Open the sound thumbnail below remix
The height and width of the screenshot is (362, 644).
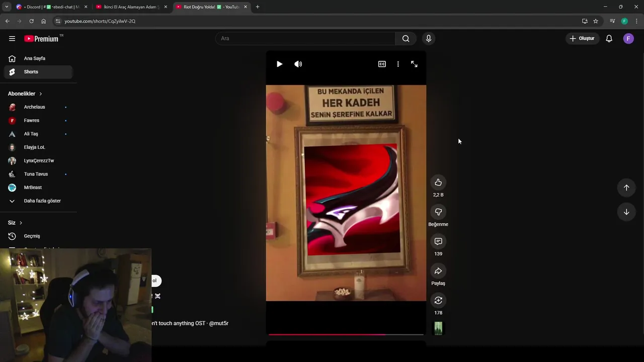click(x=438, y=328)
